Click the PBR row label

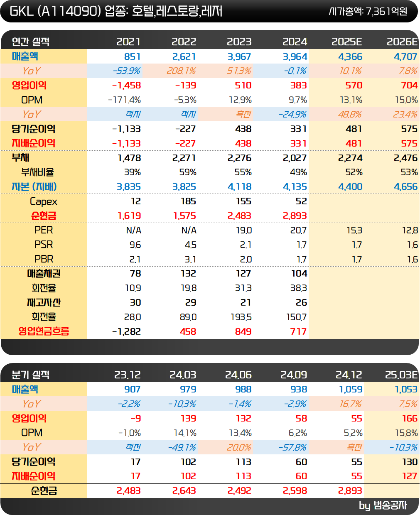[x=44, y=259]
